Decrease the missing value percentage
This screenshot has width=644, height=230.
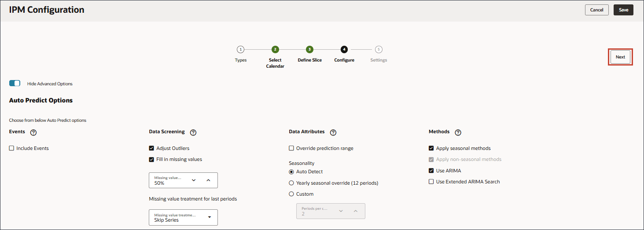194,180
